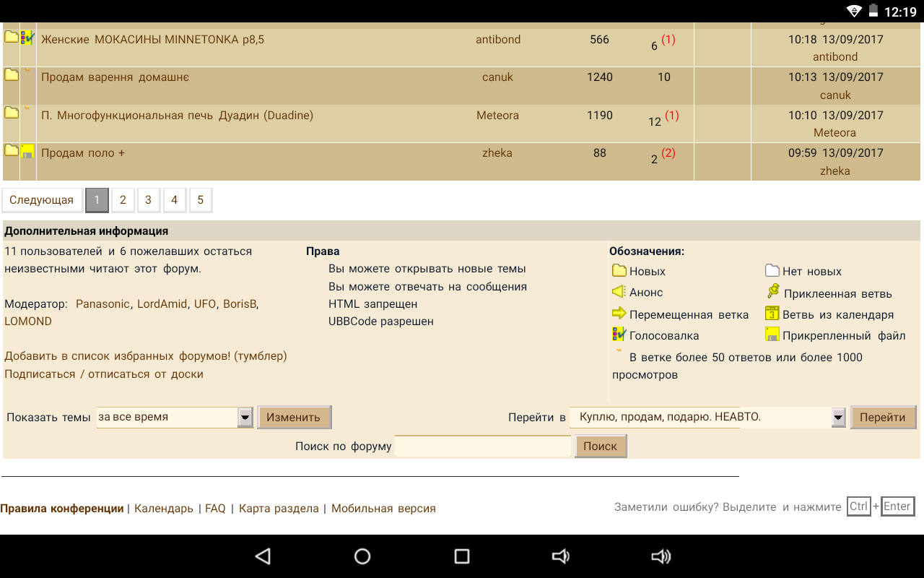Screen dimensions: 924x578
Task: Go to page 5 of topics
Action: [x=201, y=200]
